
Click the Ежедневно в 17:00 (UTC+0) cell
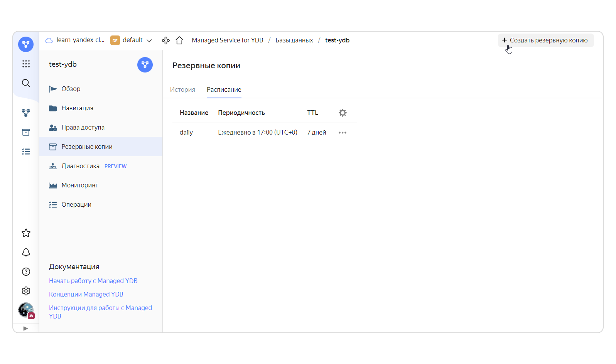coord(258,132)
